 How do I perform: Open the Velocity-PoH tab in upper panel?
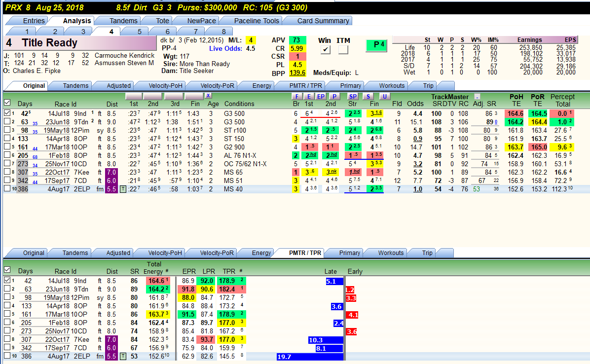[165, 86]
